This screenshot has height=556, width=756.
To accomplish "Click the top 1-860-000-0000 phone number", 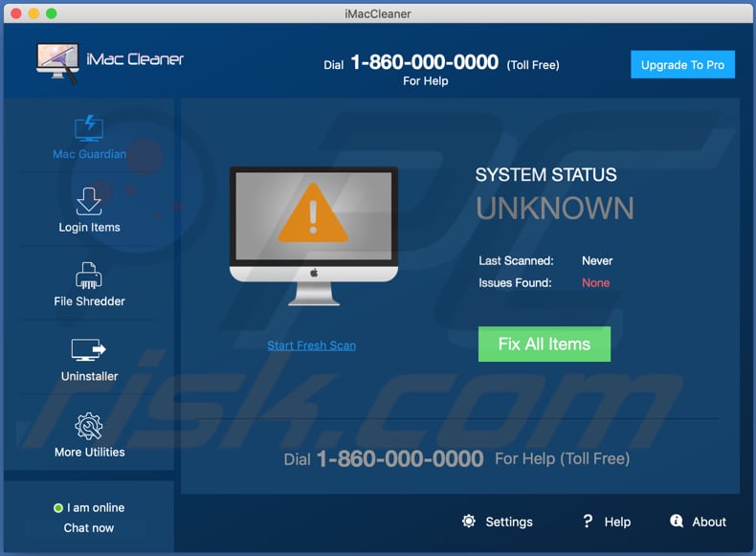I will click(424, 63).
